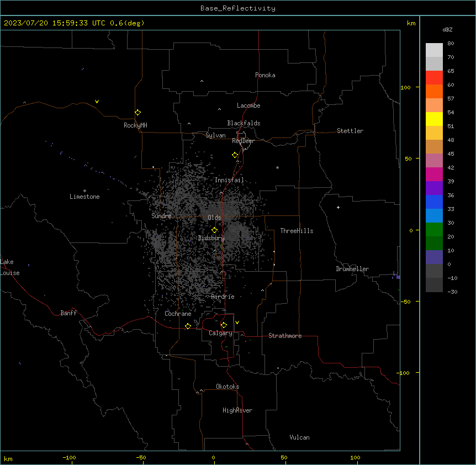The image size is (476, 465).
Task: Click the HighRiver label
Action: 237,410
